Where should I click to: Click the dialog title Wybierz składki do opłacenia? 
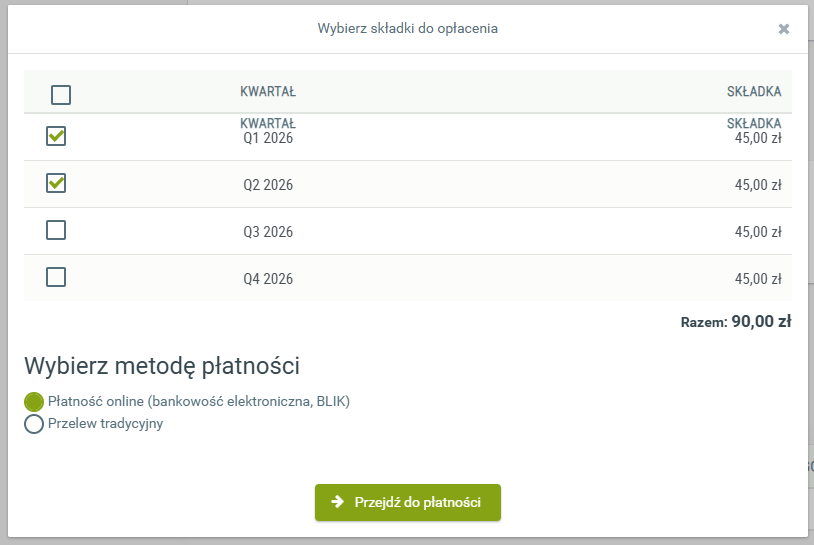pos(407,29)
